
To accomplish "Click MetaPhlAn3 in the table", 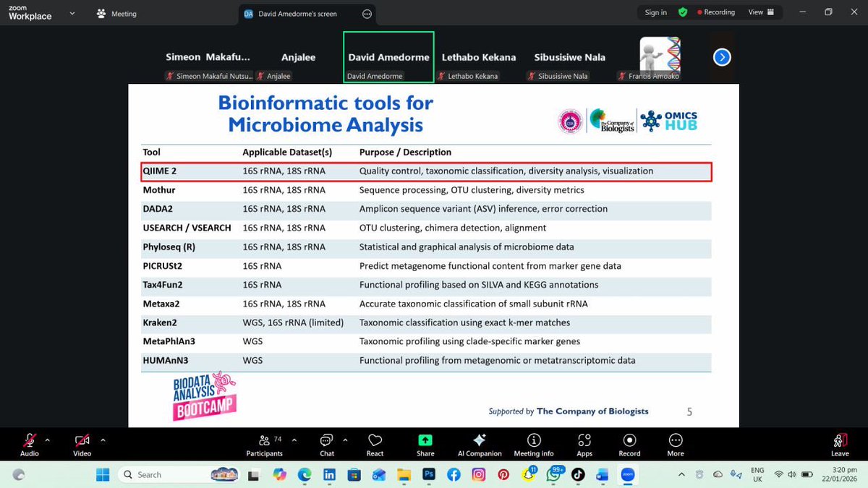I will (x=169, y=341).
